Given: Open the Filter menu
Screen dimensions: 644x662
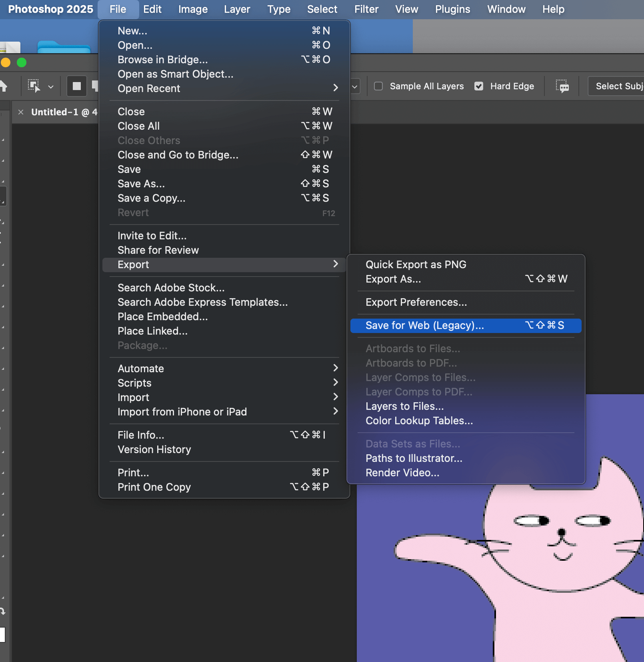Looking at the screenshot, I should pos(366,9).
